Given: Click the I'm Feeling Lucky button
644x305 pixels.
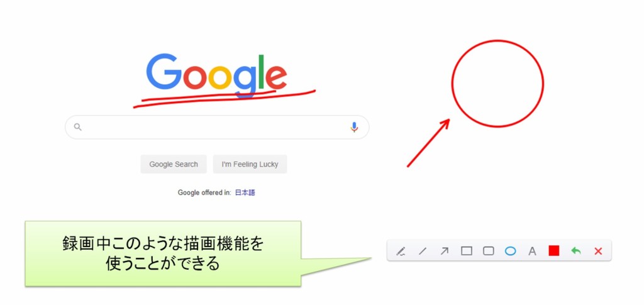Looking at the screenshot, I should tap(250, 164).
